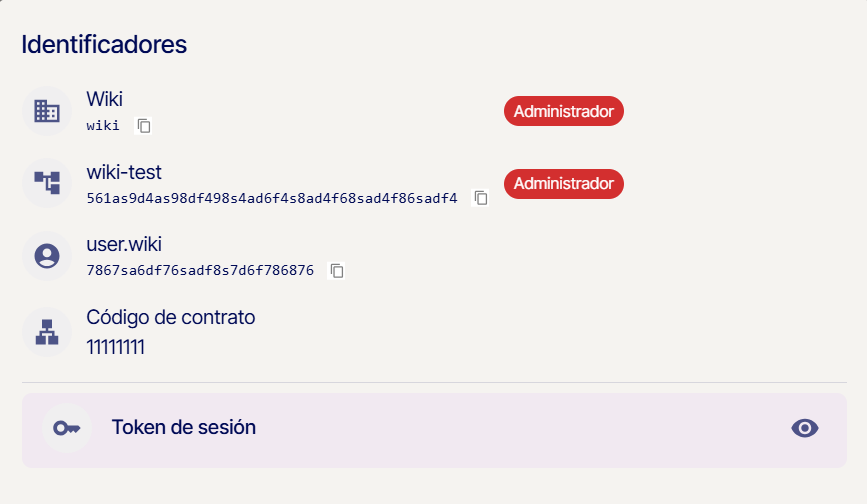This screenshot has height=504, width=867.
Task: Click the wiki-test project name
Action: [x=124, y=172]
